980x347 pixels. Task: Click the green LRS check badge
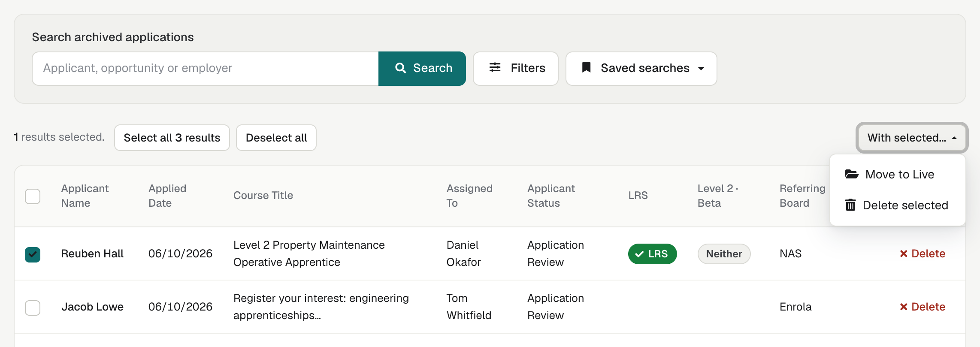click(652, 254)
